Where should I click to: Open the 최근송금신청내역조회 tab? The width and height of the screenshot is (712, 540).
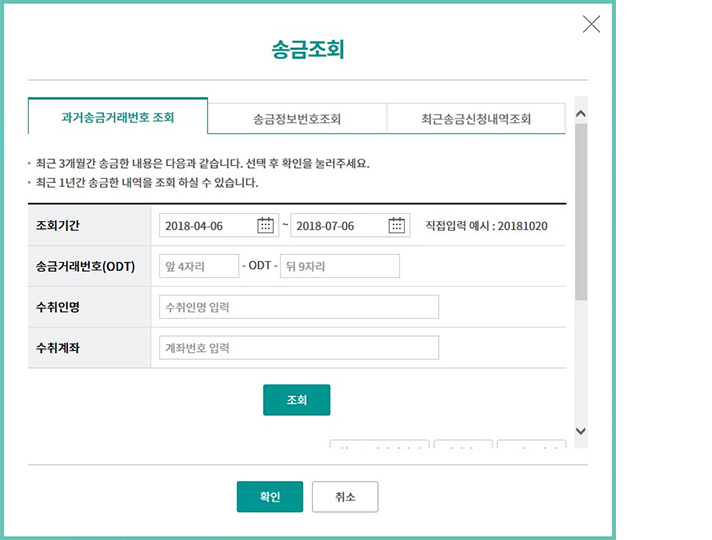475,118
